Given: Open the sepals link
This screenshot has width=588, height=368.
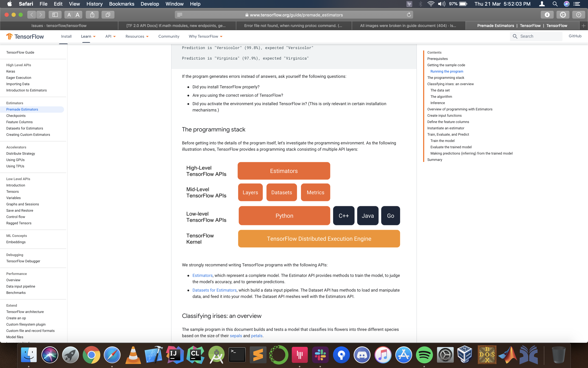Looking at the screenshot, I should tap(236, 336).
